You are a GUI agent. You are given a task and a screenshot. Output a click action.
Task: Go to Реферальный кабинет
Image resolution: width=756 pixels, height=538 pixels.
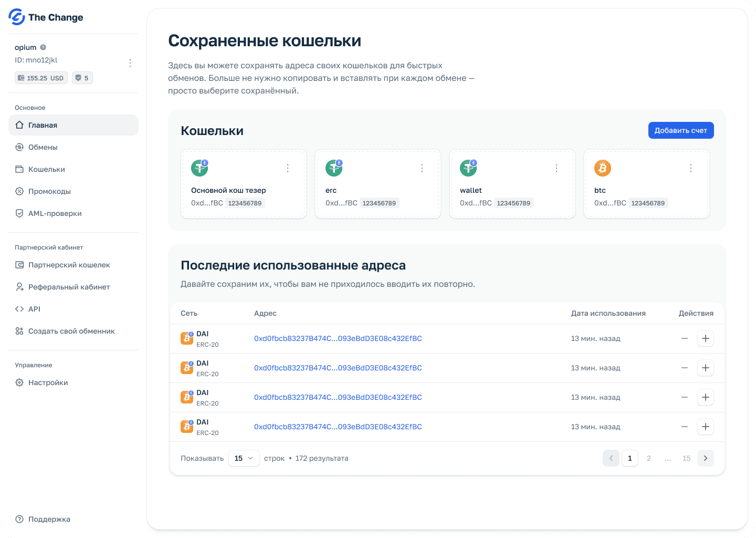(x=73, y=287)
